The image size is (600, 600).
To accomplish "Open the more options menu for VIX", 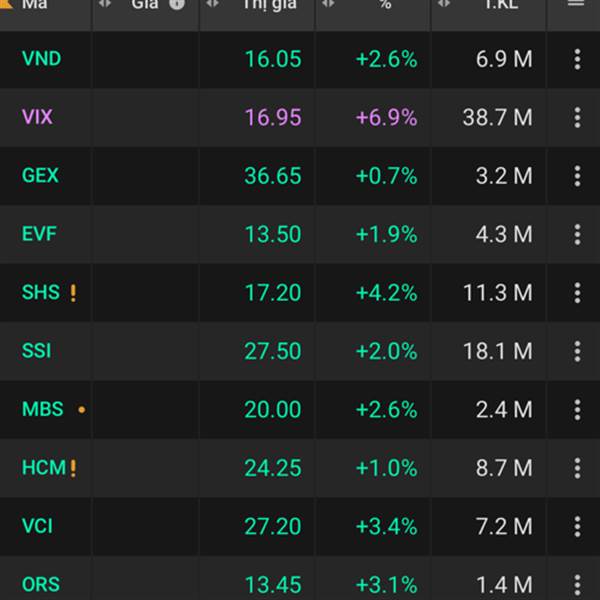I will point(577,117).
